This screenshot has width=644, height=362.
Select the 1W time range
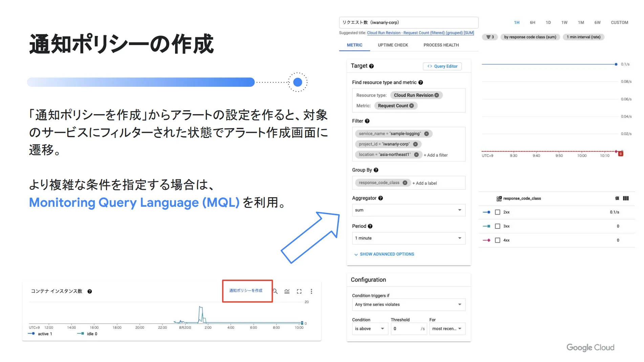(x=564, y=23)
